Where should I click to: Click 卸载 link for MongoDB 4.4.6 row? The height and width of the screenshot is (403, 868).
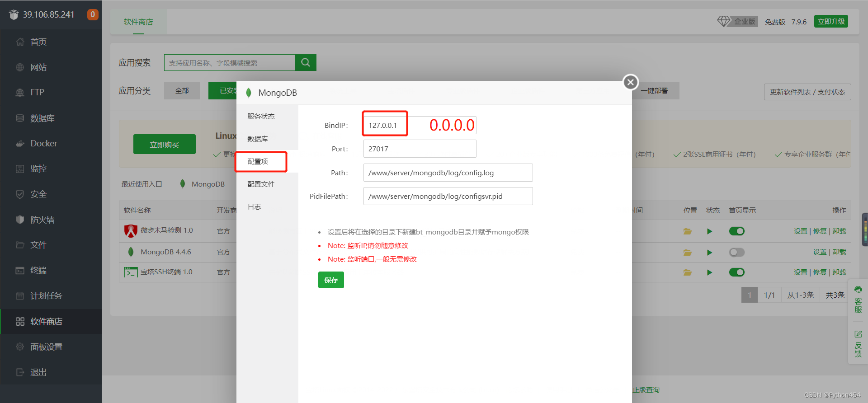(x=840, y=252)
